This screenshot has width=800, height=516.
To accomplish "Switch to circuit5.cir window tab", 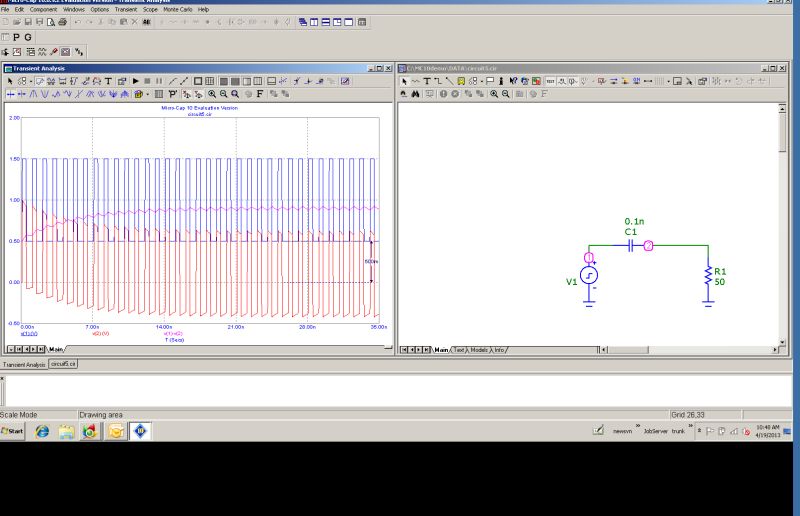I will [x=63, y=364].
